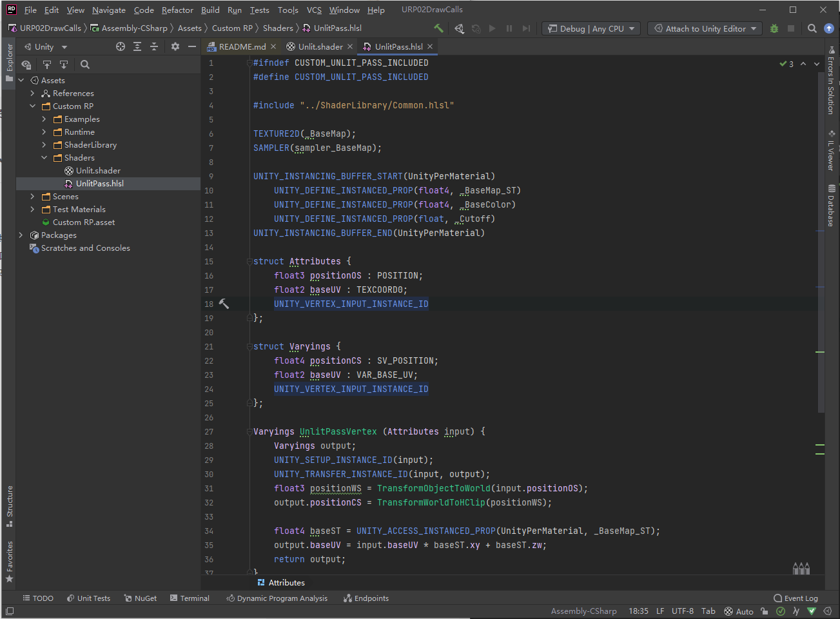Image resolution: width=840 pixels, height=619 pixels.
Task: Start debugging with the bug icon
Action: coord(773,28)
